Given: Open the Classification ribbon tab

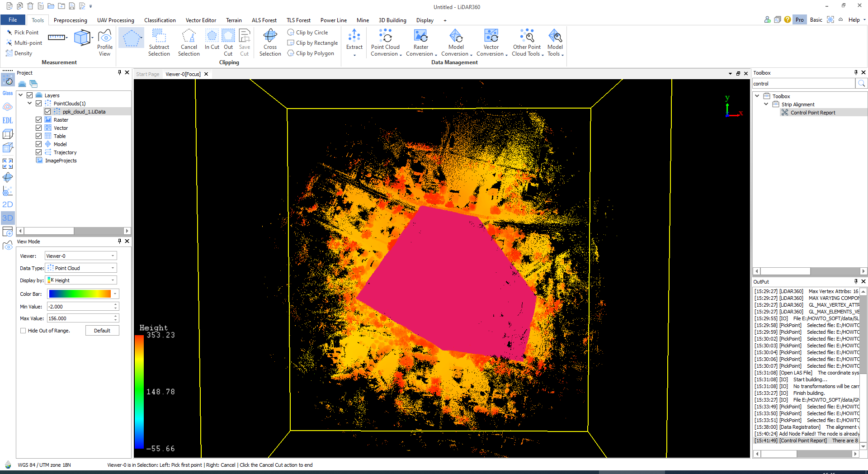Looking at the screenshot, I should (x=160, y=20).
